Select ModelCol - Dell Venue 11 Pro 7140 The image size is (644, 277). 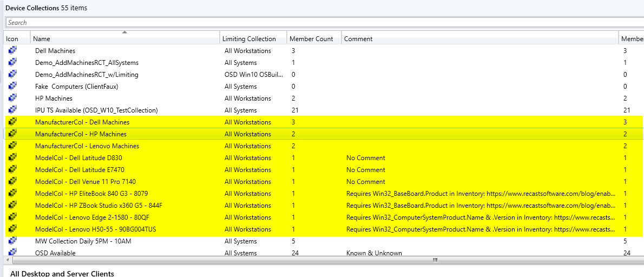86,182
